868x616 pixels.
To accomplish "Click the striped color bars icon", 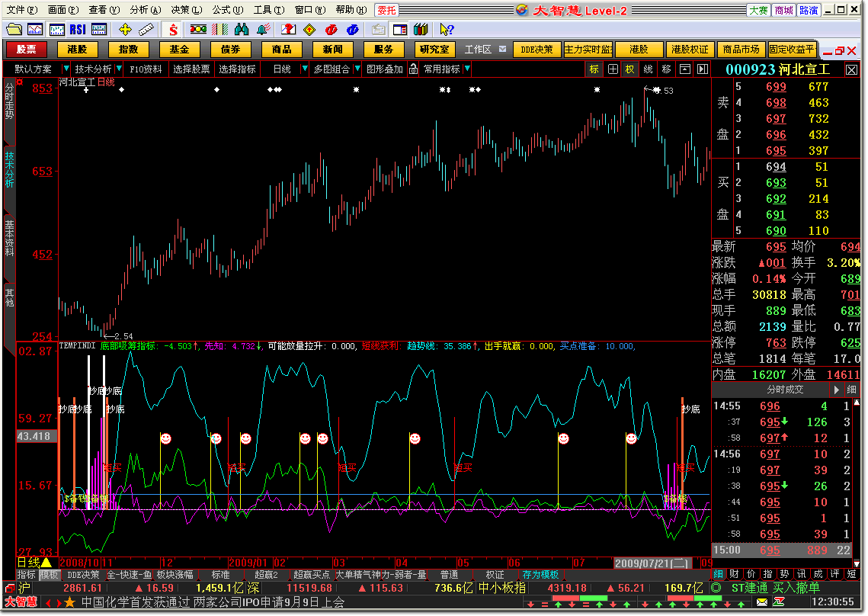I will (x=219, y=30).
